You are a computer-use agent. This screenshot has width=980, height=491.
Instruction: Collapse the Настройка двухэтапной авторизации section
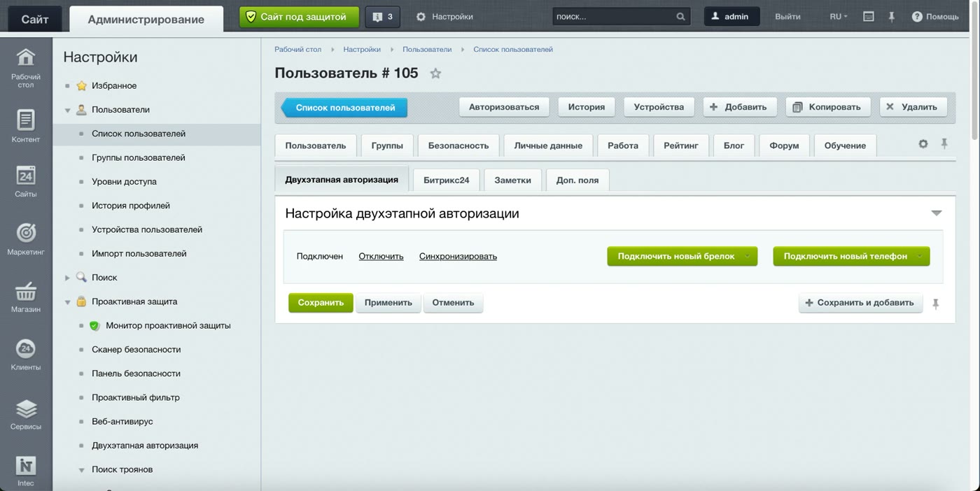pos(936,213)
